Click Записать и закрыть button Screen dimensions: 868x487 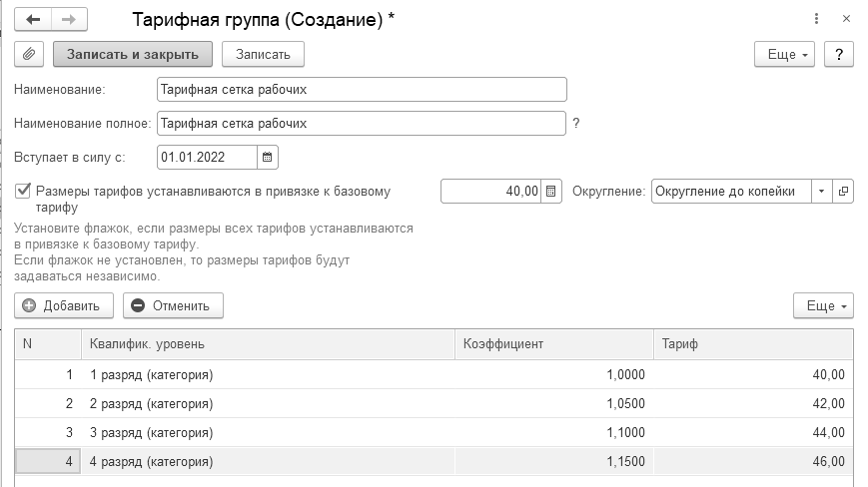pyautogui.click(x=133, y=55)
